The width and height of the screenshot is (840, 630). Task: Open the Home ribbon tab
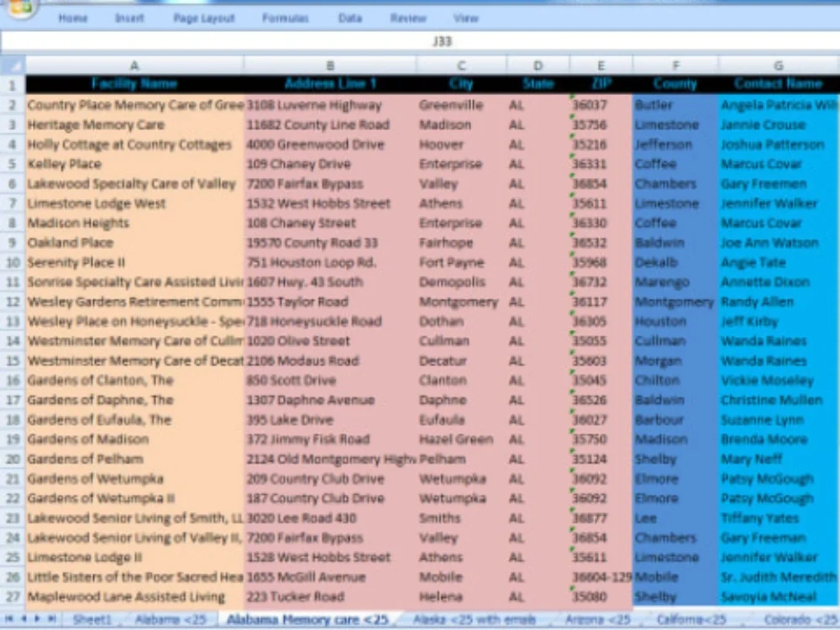(73, 18)
